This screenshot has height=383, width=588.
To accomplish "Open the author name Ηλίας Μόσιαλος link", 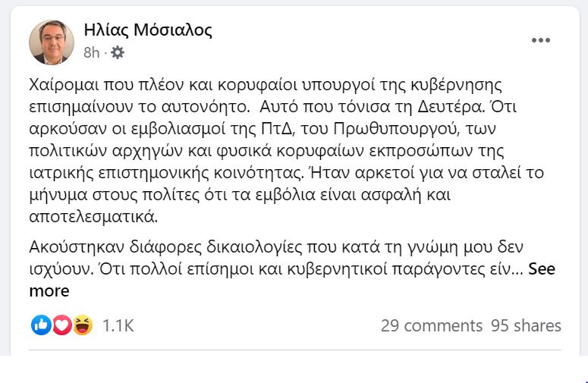I will [x=148, y=30].
